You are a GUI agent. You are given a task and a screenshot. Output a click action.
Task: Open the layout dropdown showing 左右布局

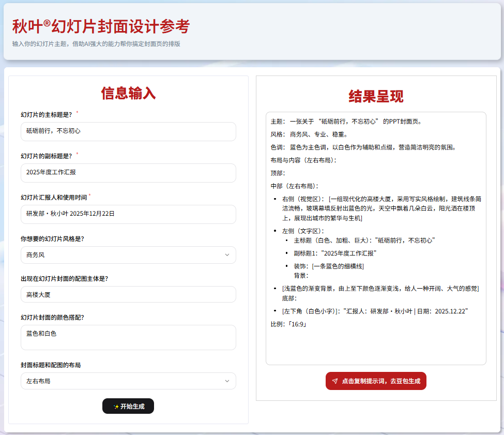[128, 381]
